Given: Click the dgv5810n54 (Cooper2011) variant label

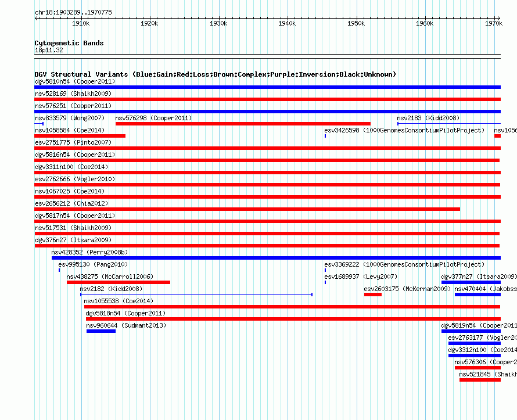Looking at the screenshot, I should tap(75, 81).
